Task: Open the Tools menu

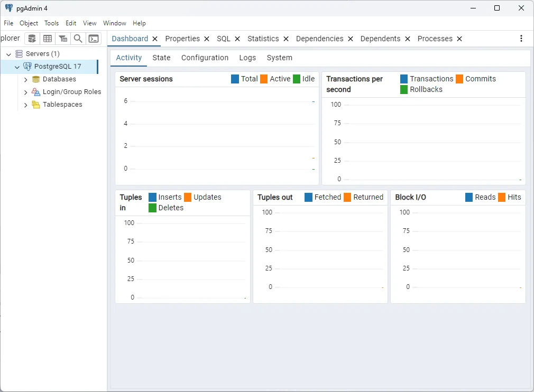Action: click(51, 23)
